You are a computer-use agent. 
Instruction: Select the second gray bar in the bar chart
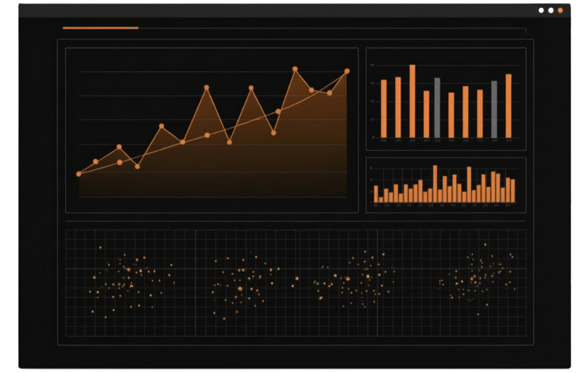point(494,109)
